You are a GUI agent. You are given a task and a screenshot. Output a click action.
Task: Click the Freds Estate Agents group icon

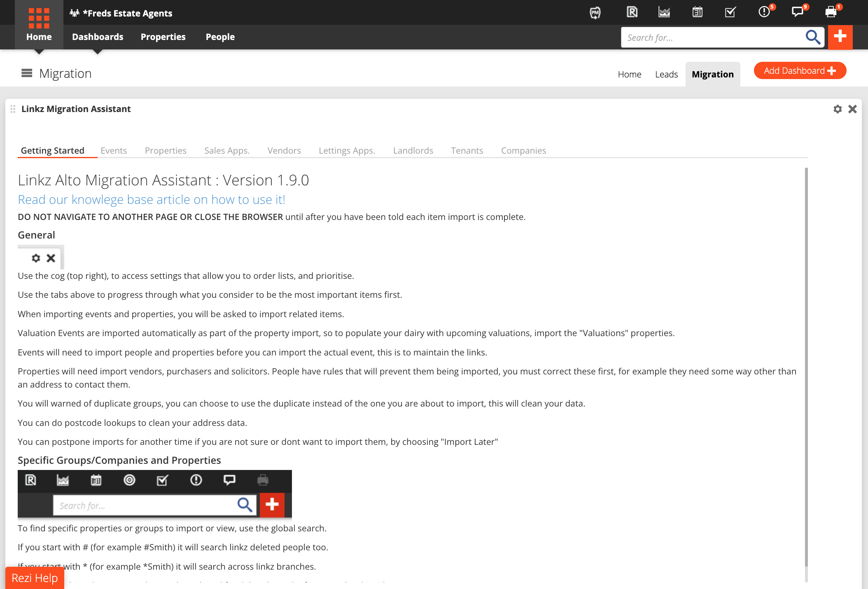click(x=75, y=13)
